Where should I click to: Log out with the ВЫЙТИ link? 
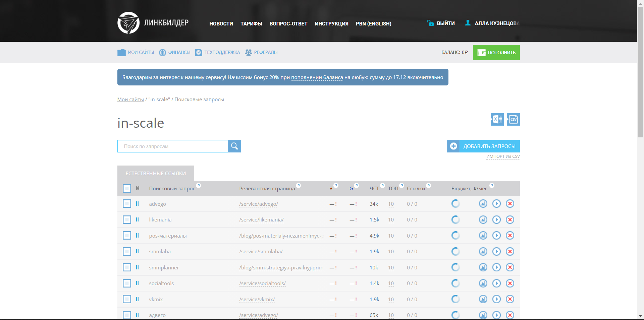pos(441,23)
